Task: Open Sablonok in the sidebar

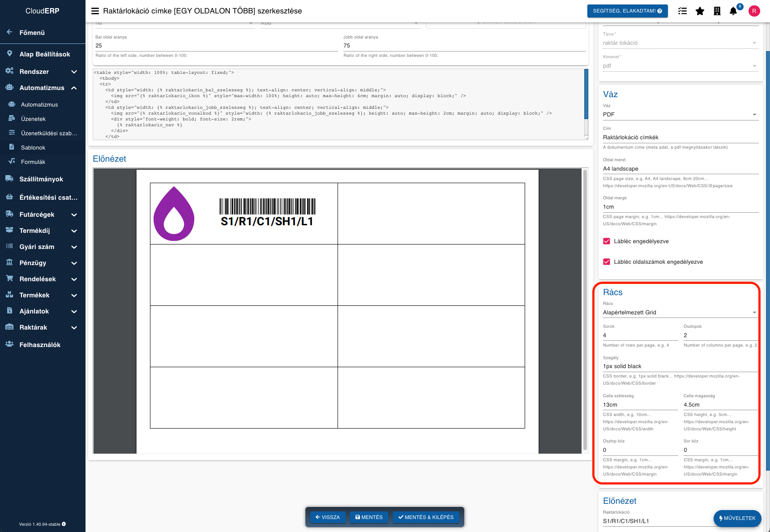Action: tap(33, 148)
